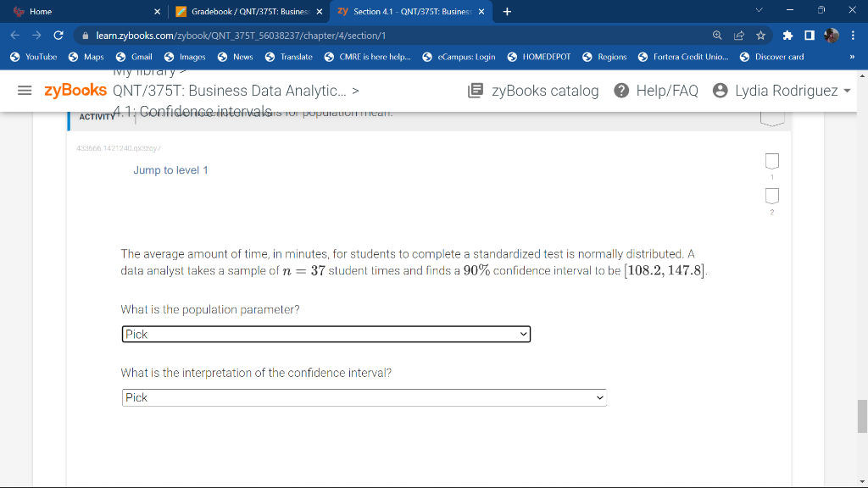This screenshot has height=488, width=868.
Task: Open the Fortera Credit Union bookmark
Action: tap(683, 57)
